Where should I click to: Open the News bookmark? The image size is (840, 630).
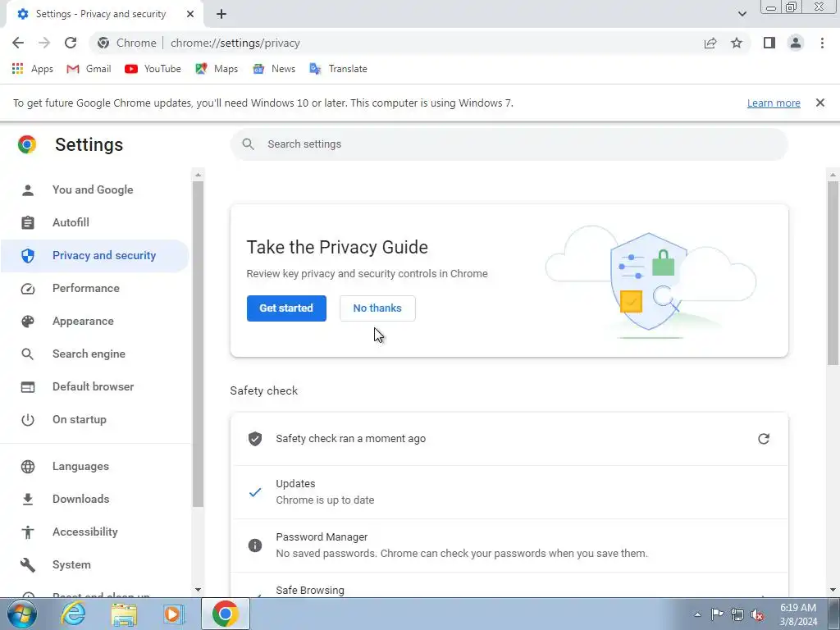click(274, 69)
